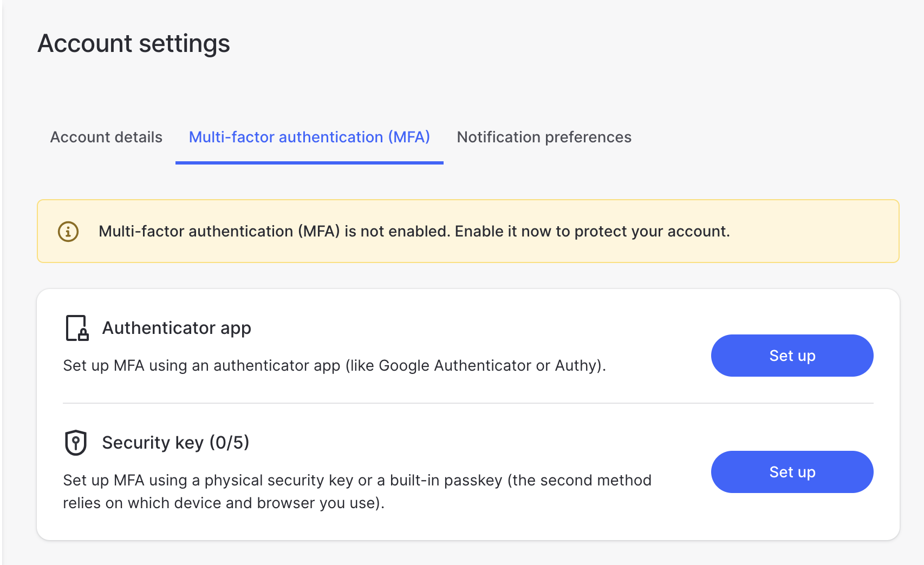
Task: Set up a Security key
Action: tap(791, 471)
